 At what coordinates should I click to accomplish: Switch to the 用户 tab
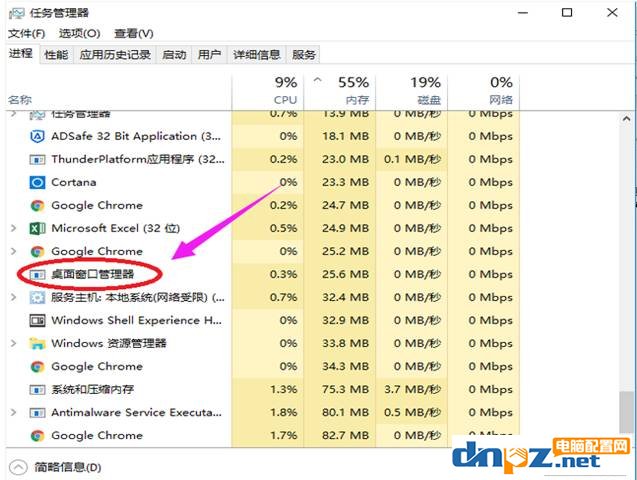pyautogui.click(x=209, y=54)
